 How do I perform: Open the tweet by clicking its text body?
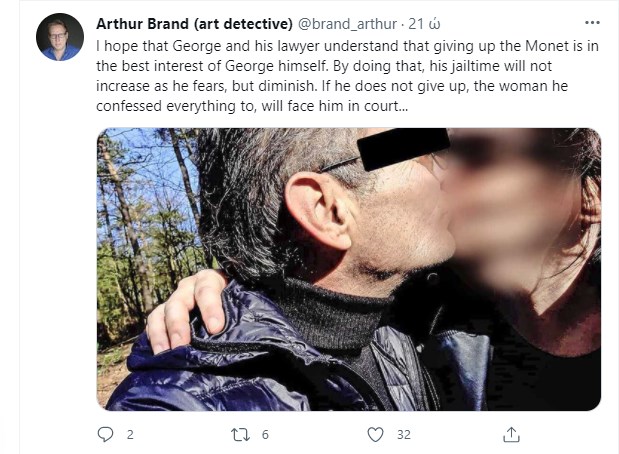[347, 76]
